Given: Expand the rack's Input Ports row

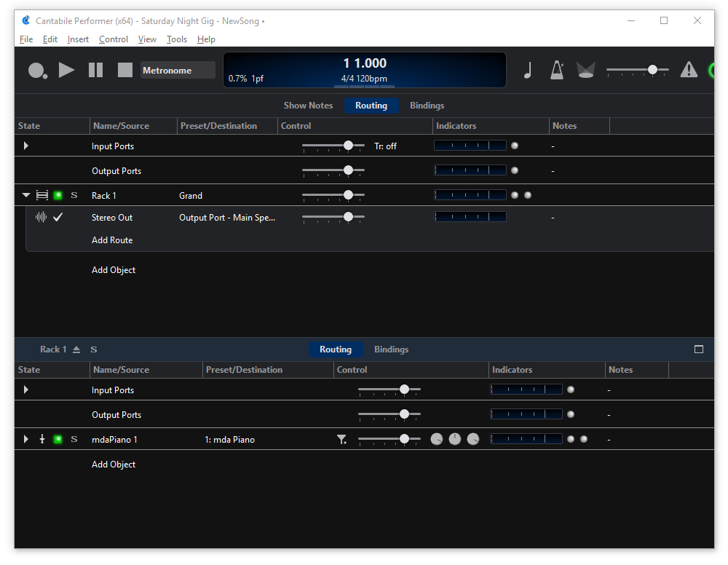Looking at the screenshot, I should point(26,390).
